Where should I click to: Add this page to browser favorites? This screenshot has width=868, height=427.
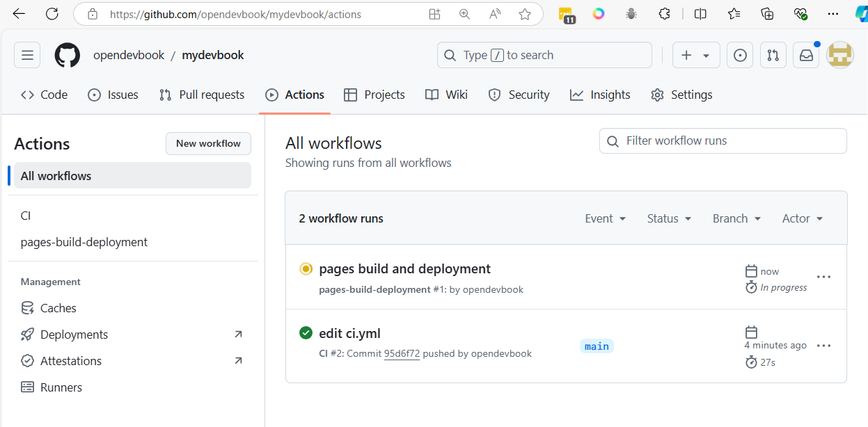tap(525, 14)
